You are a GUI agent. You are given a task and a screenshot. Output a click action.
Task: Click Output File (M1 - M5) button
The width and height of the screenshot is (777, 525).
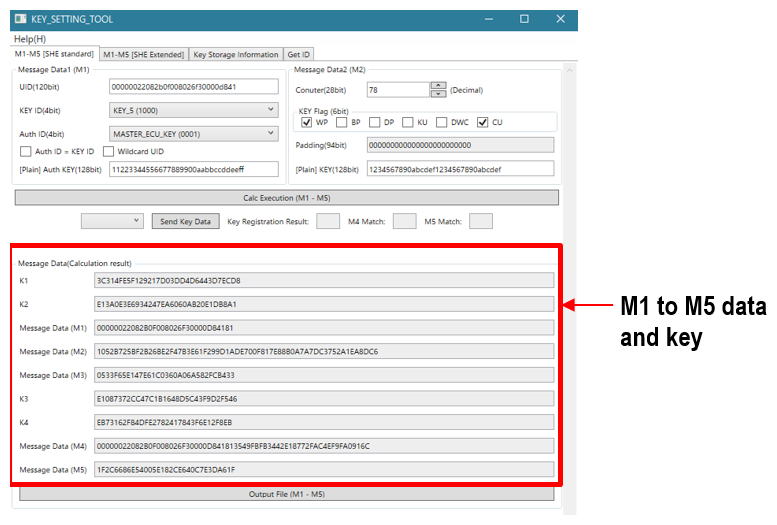pyautogui.click(x=286, y=494)
